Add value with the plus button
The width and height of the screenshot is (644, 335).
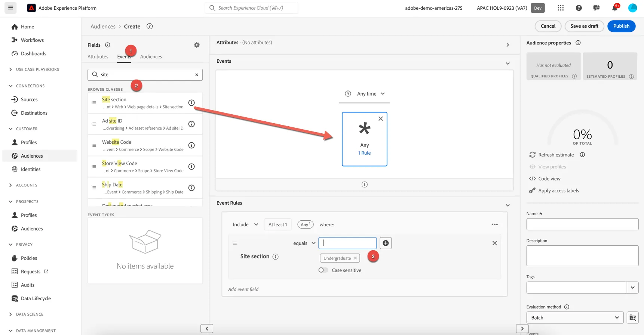pyautogui.click(x=386, y=243)
